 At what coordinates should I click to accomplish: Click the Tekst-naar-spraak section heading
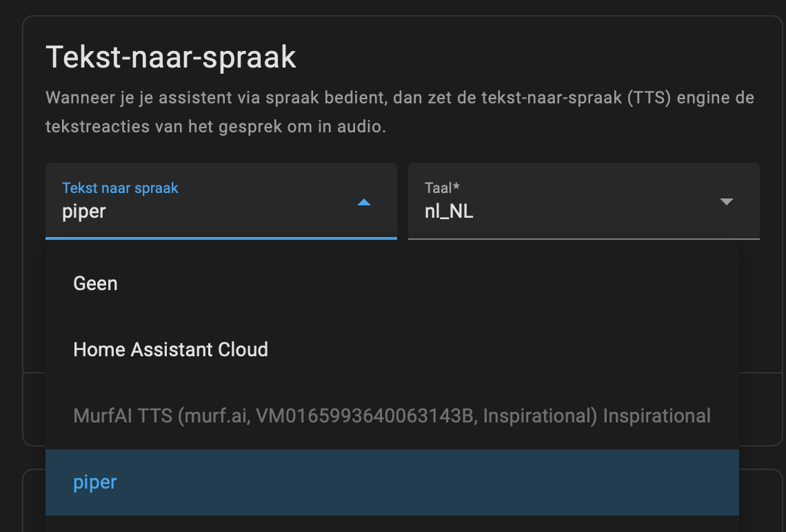[x=171, y=58]
